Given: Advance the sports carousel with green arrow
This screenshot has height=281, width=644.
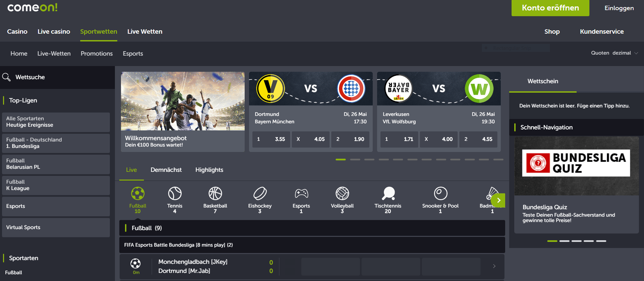Looking at the screenshot, I should pyautogui.click(x=498, y=200).
